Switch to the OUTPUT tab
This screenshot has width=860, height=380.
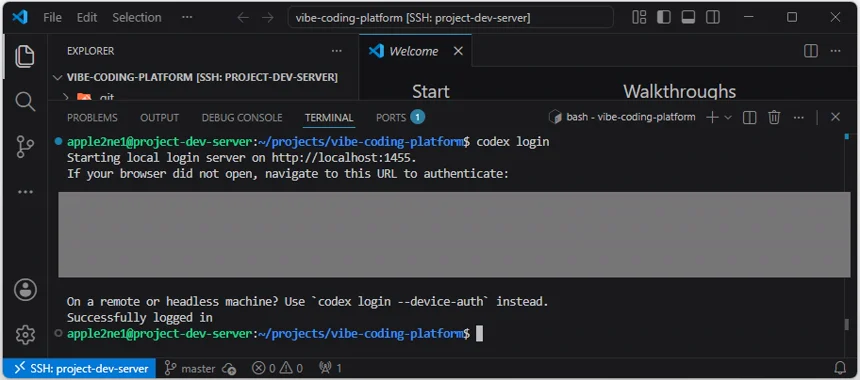[160, 117]
